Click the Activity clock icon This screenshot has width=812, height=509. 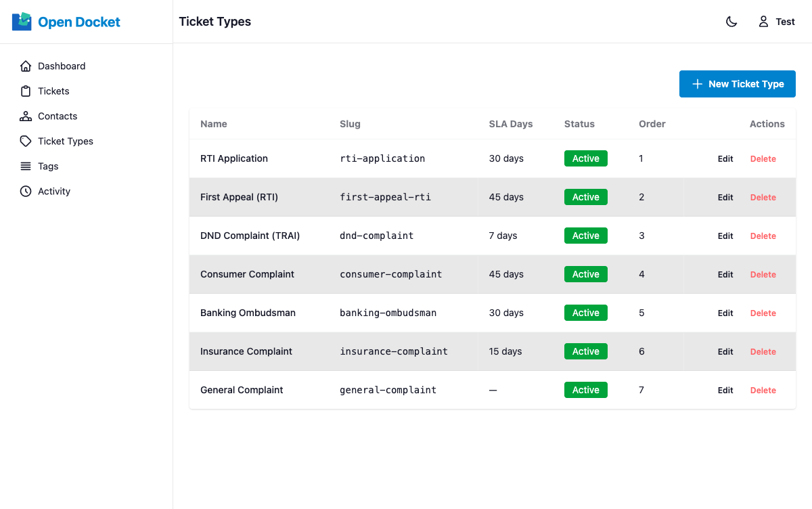pos(25,191)
